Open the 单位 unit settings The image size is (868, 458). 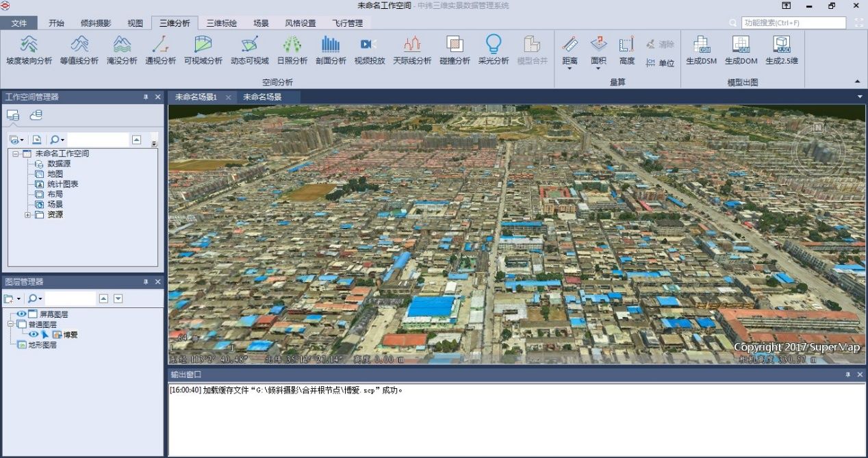660,63
